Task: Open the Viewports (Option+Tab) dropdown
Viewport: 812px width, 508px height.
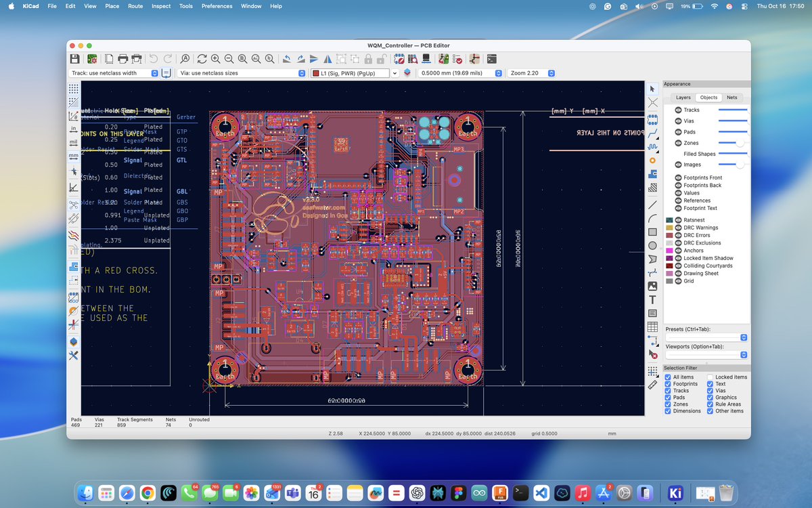Action: [706, 354]
